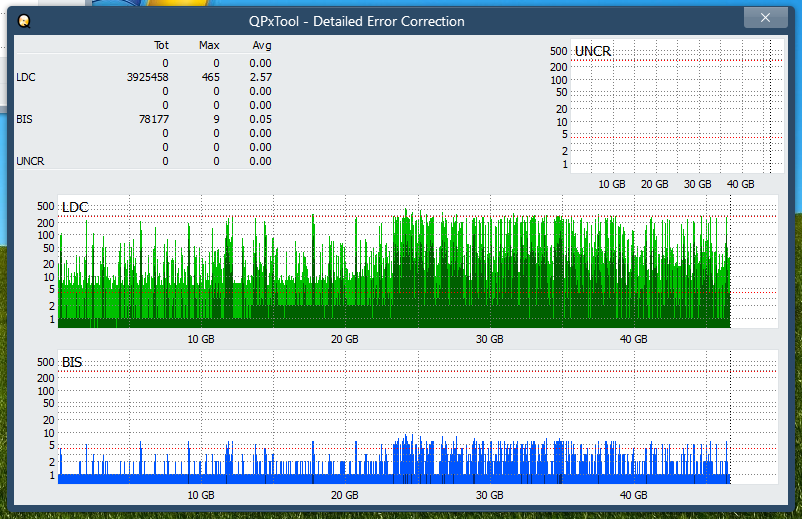Click the UNCR graph title label
The width and height of the screenshot is (802, 519).
tap(593, 51)
